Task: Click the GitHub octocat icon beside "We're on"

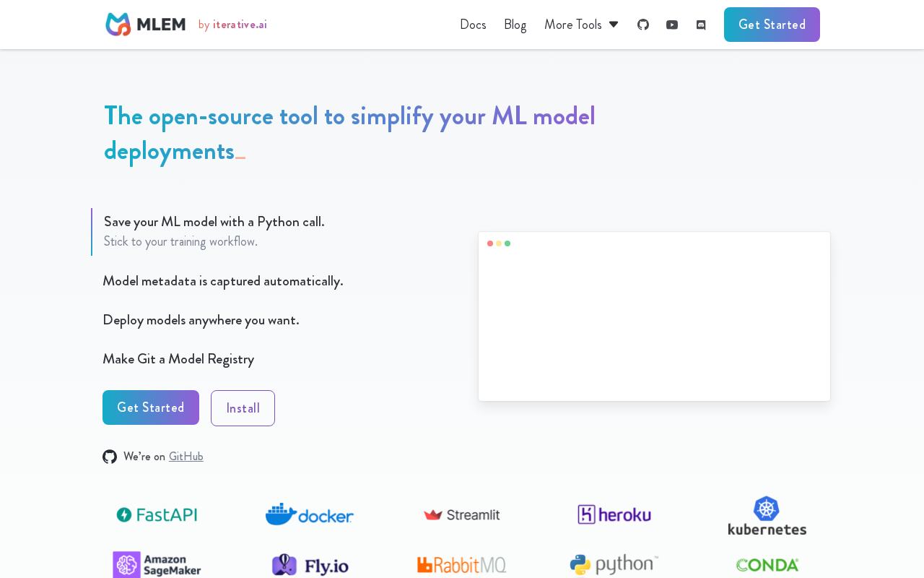Action: [110, 457]
